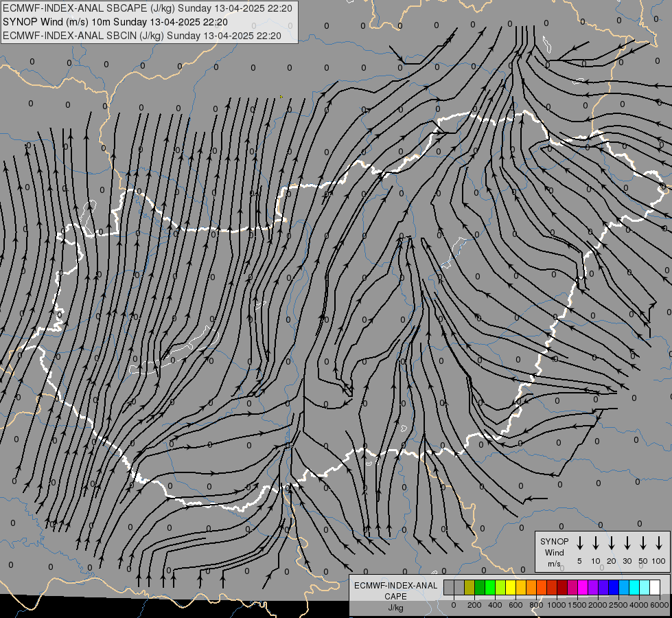Image resolution: width=672 pixels, height=618 pixels.
Task: Click the SYNOP Wind m/s legend label
Action: pos(554,552)
